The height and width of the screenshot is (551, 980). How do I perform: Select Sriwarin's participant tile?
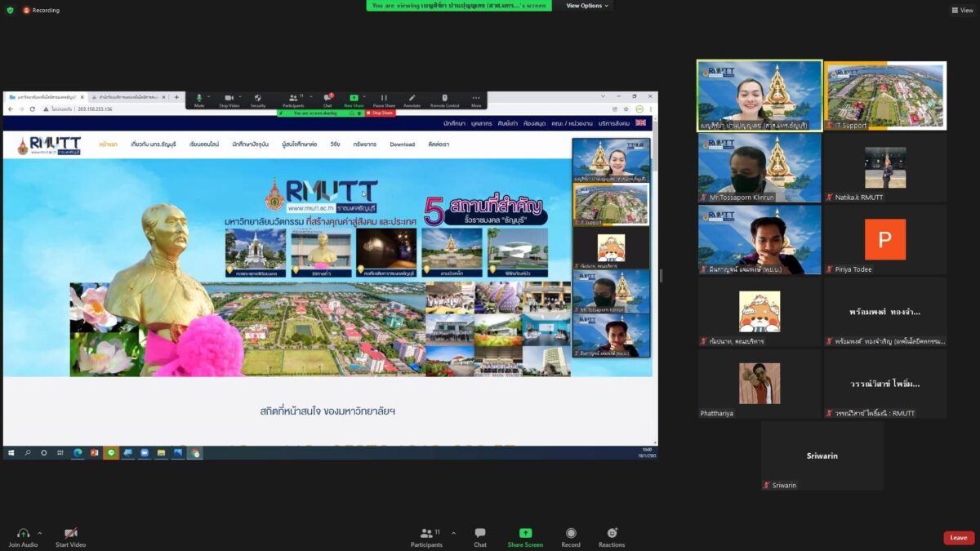pyautogui.click(x=822, y=455)
